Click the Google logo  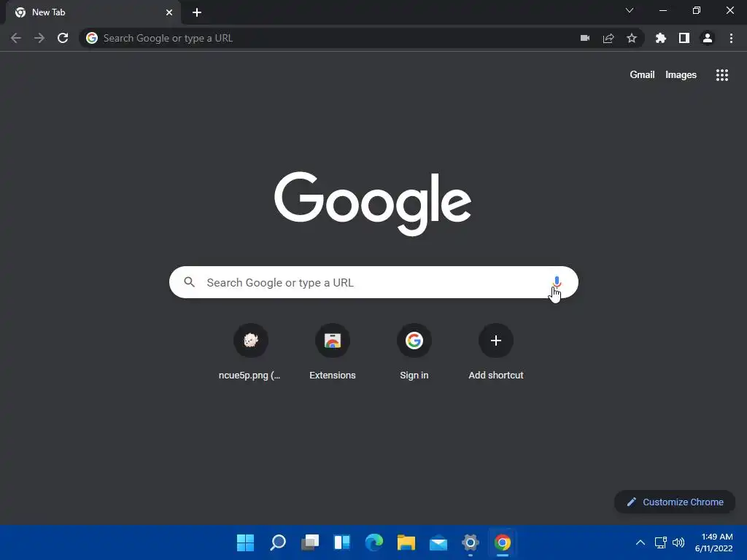pos(373,204)
